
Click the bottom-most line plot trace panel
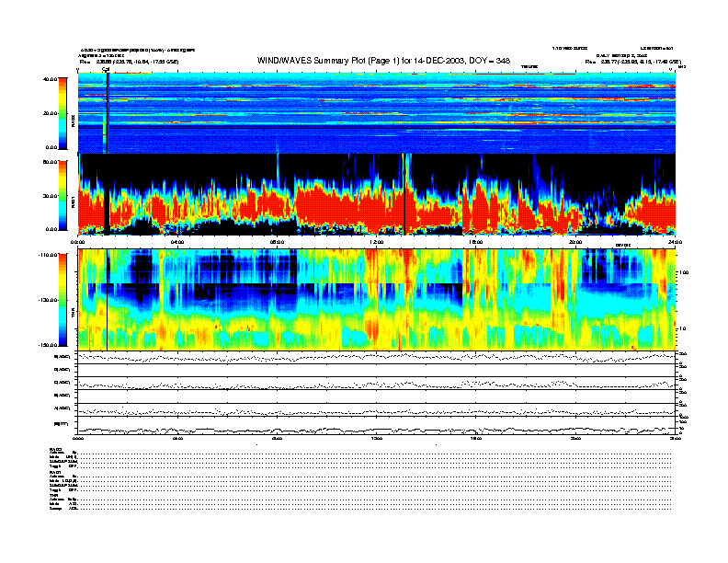tap(377, 425)
